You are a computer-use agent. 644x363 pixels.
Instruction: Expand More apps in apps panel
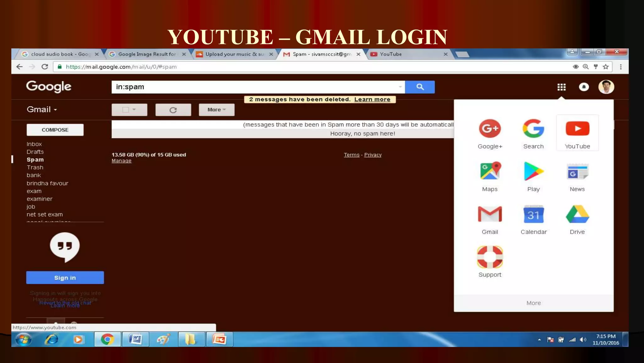point(534,303)
